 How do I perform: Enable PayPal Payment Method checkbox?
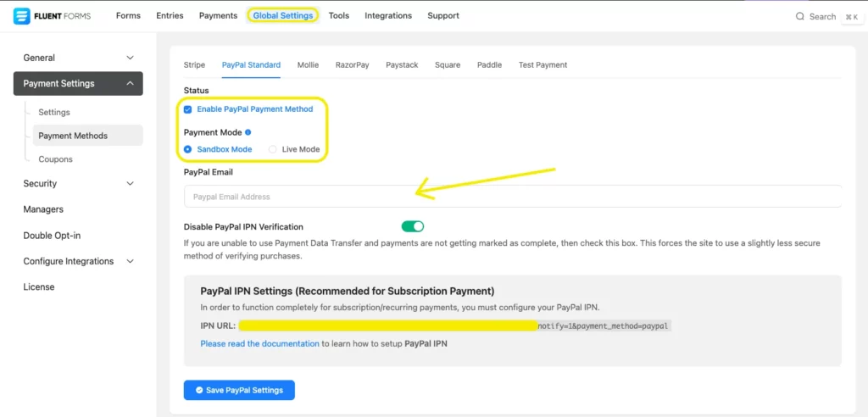187,109
